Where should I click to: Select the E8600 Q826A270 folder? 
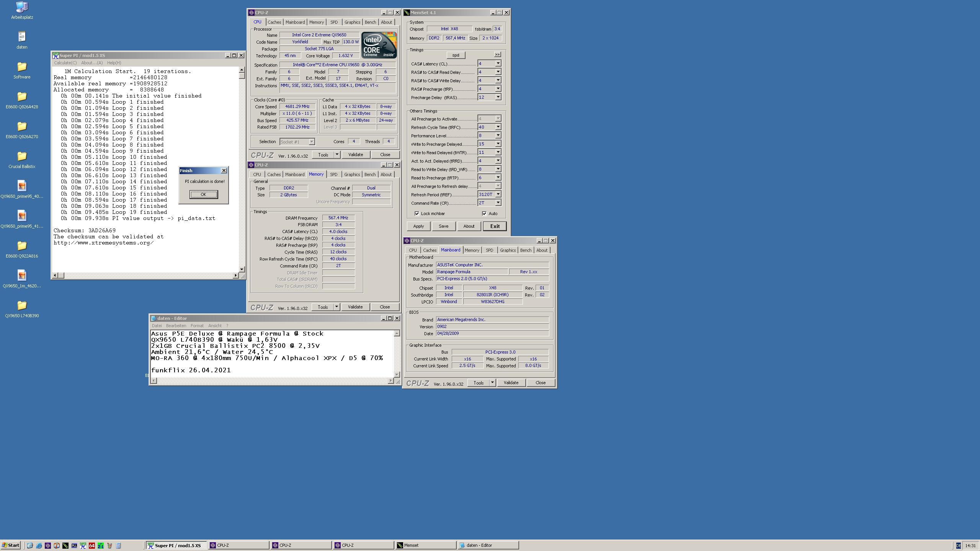(x=22, y=130)
